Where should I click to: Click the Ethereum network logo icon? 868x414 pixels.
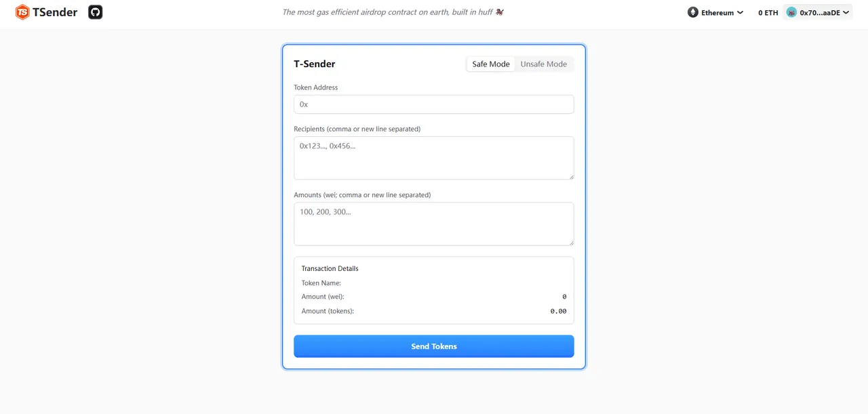693,12
